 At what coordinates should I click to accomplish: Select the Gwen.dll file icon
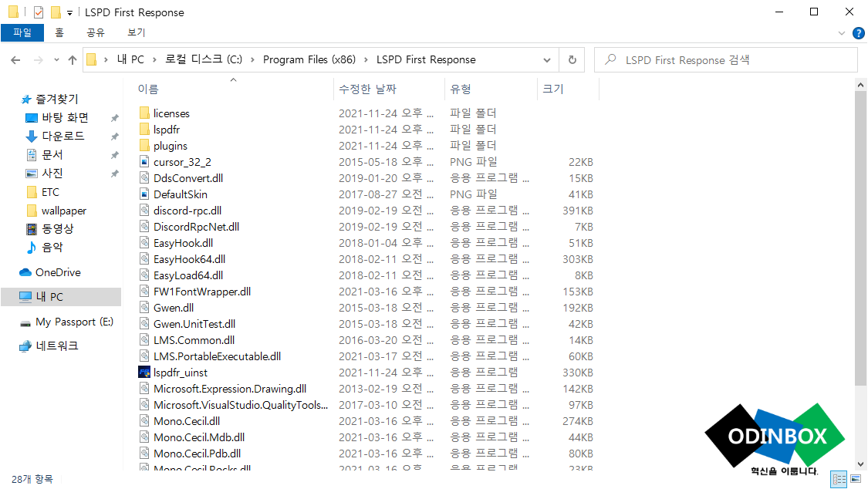[x=144, y=308]
